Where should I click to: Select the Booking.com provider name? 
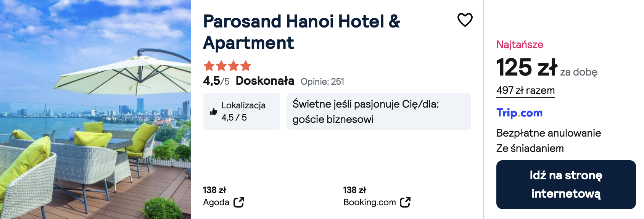tap(369, 202)
